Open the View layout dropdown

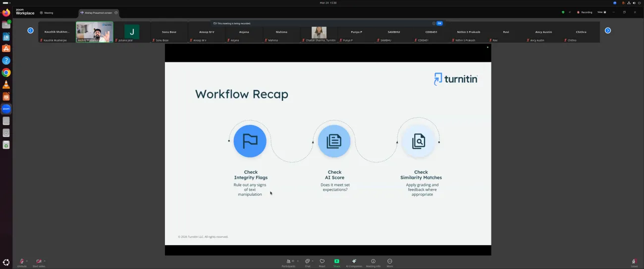(x=601, y=12)
